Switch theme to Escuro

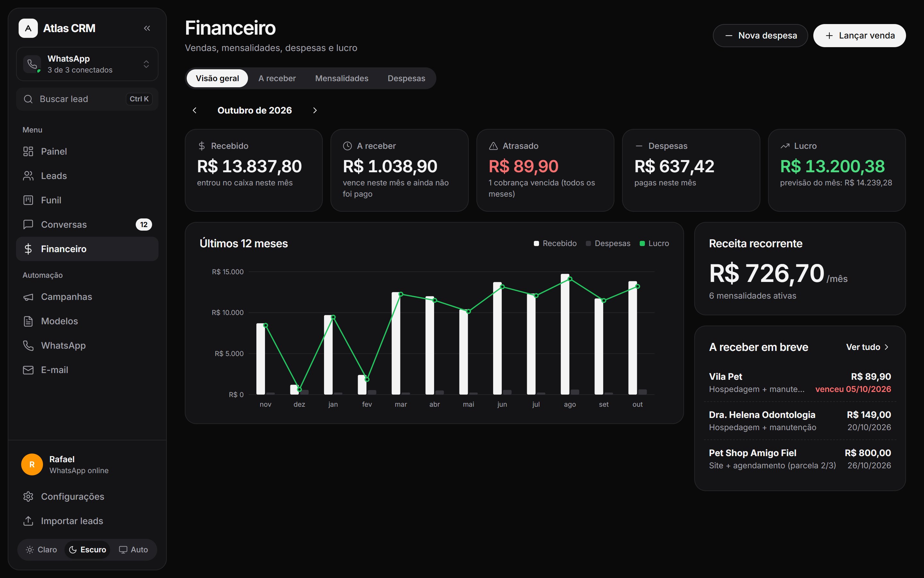(x=87, y=550)
